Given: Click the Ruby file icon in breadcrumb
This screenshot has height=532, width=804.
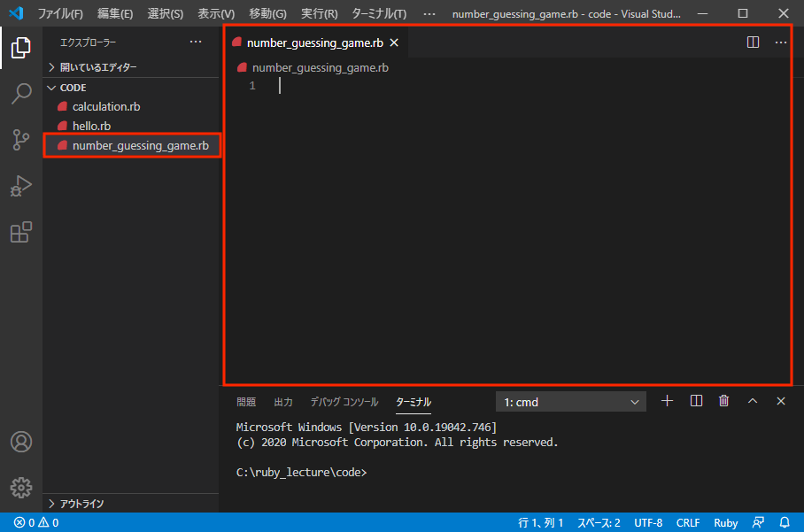Looking at the screenshot, I should pyautogui.click(x=242, y=67).
